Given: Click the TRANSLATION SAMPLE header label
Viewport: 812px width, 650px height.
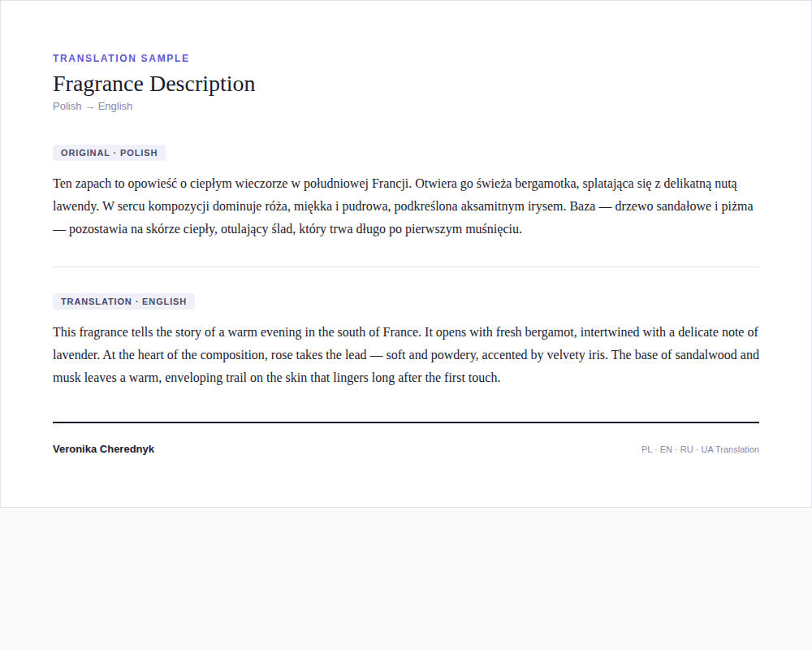Looking at the screenshot, I should tap(121, 58).
